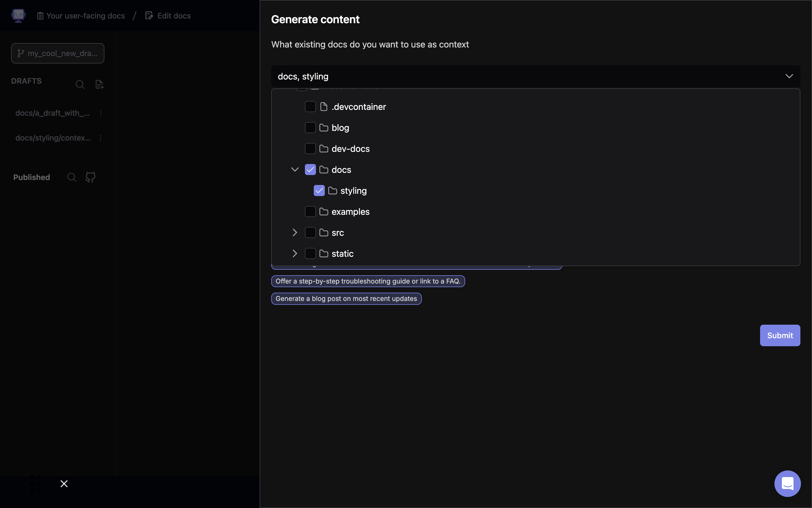This screenshot has width=812, height=508.
Task: Click the robot logo icon
Action: point(19,15)
